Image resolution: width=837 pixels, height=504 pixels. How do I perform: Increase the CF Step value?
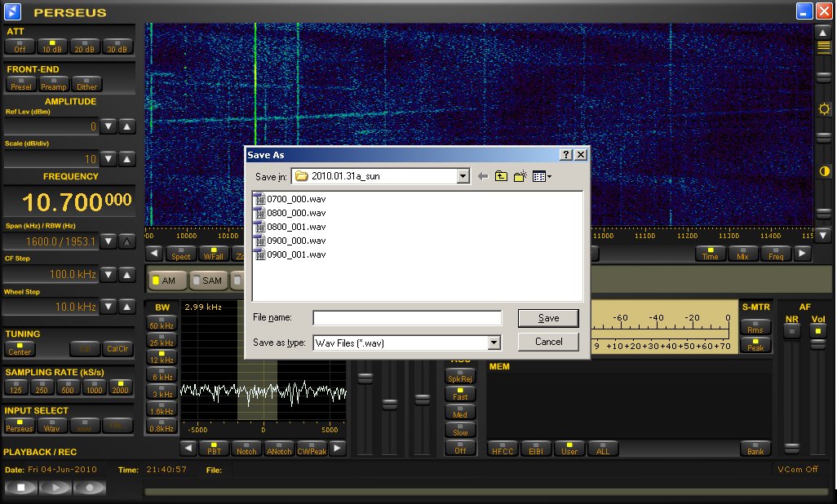[x=126, y=274]
